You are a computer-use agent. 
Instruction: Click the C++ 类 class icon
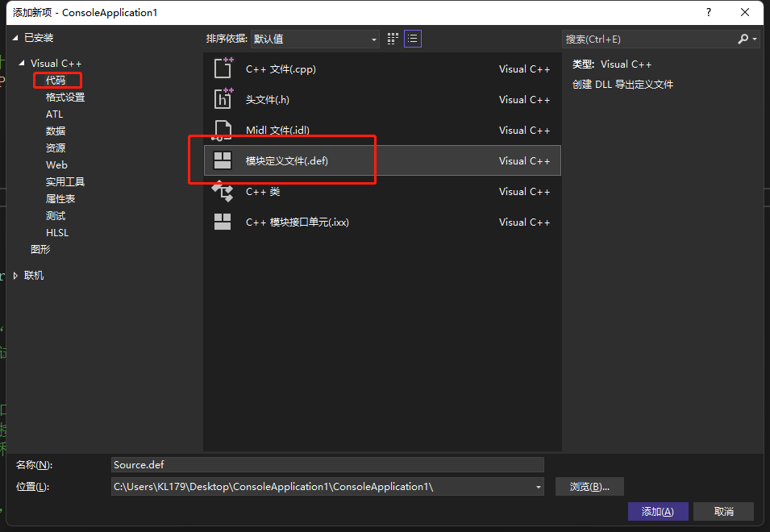(x=223, y=191)
